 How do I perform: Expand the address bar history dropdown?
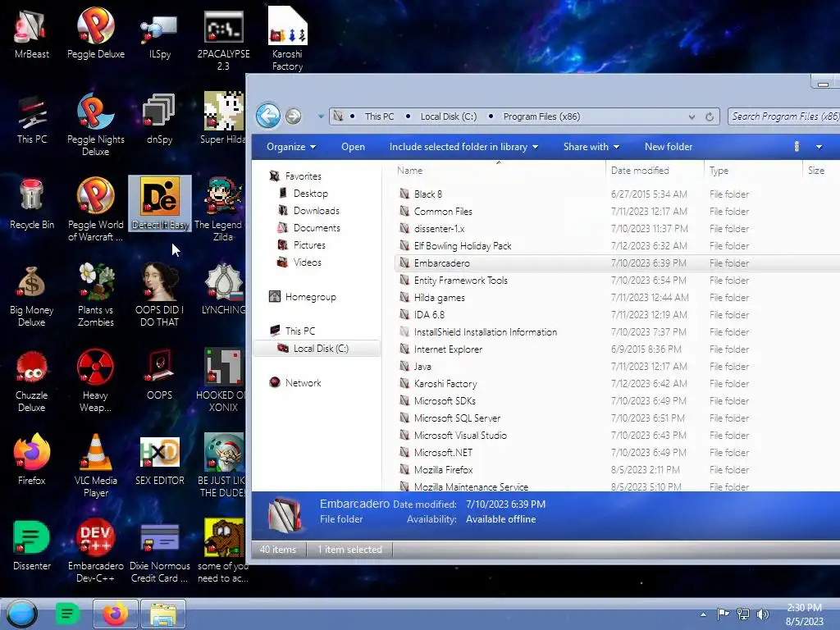[692, 116]
